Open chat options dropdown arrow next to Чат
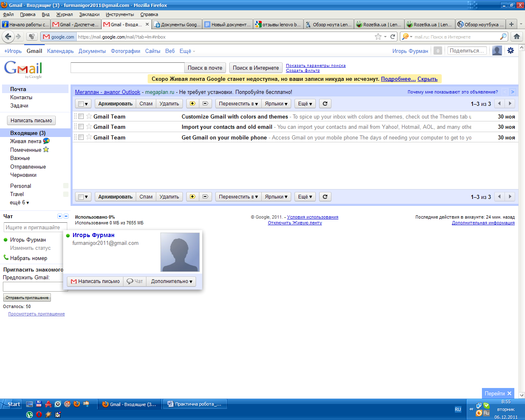Viewport: 525px width, 420px height. pos(60,216)
